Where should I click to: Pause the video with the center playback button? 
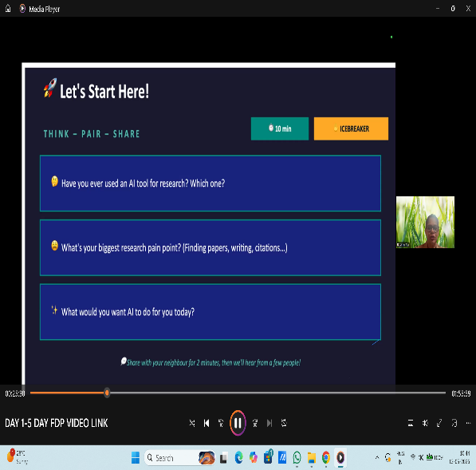click(x=238, y=423)
